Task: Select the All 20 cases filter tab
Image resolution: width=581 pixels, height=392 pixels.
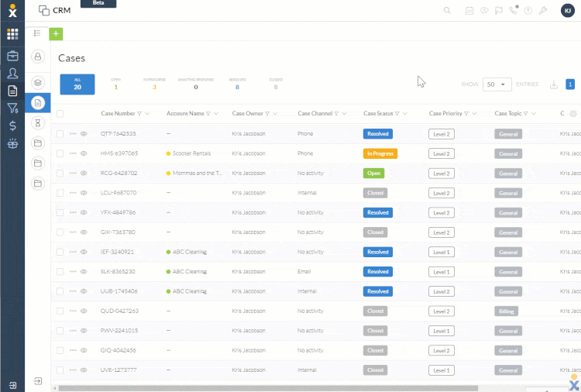Action: 77,84
